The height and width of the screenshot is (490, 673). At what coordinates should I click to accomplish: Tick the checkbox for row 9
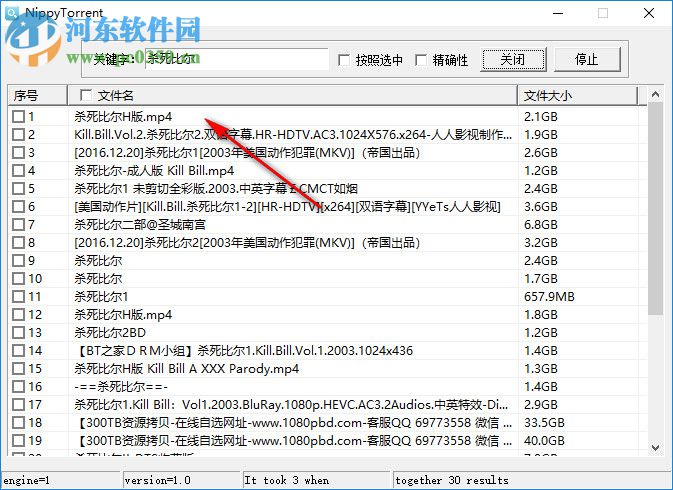click(18, 261)
